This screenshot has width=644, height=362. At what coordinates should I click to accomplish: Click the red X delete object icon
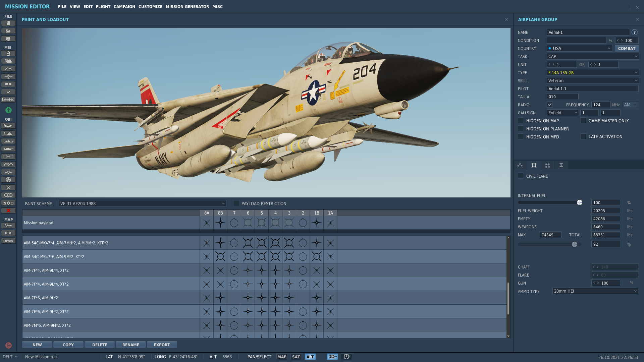click(x=8, y=210)
